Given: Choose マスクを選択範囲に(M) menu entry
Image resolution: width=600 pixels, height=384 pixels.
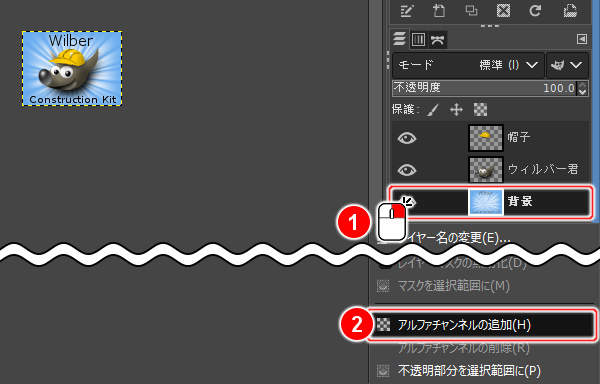Looking at the screenshot, I should click(x=453, y=286).
